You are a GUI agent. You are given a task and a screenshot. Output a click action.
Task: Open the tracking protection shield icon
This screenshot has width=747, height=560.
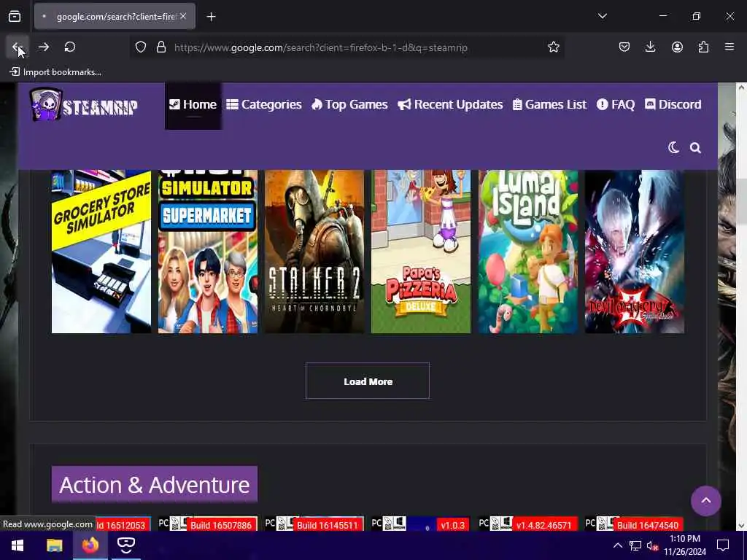coord(141,47)
